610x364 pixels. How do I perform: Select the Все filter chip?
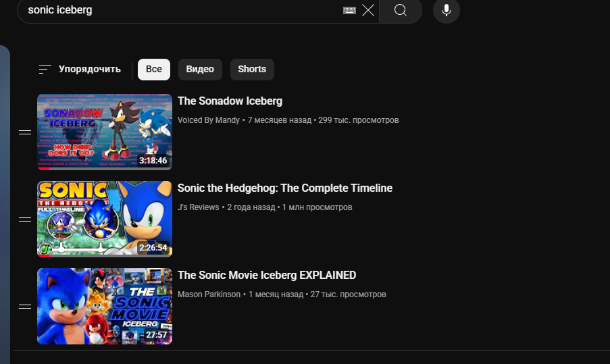154,70
